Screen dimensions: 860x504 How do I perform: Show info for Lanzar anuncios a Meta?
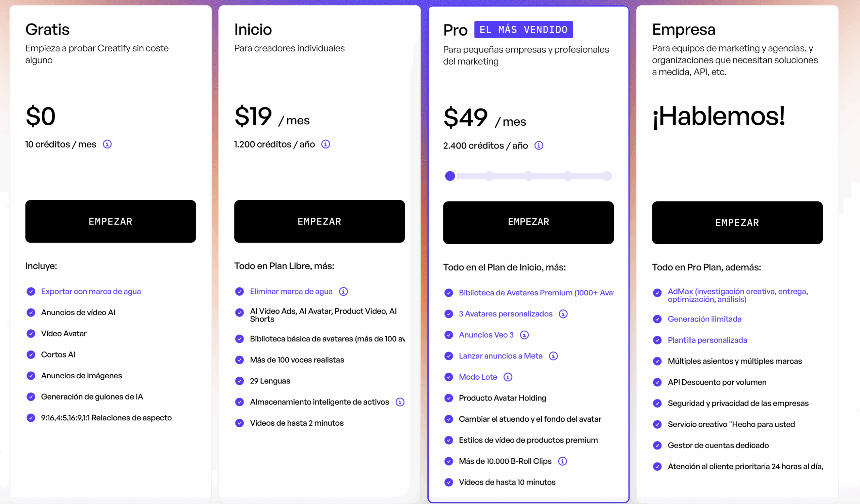tap(553, 356)
